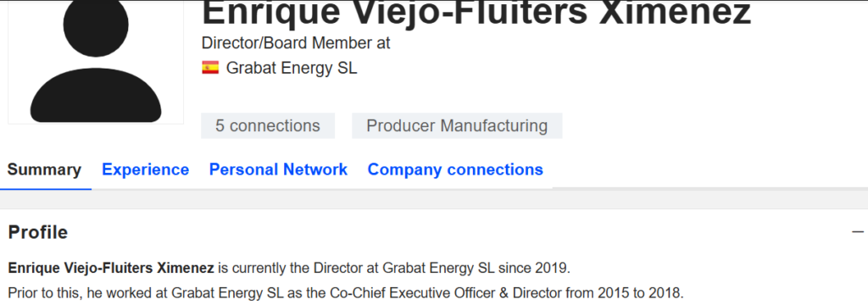Open the Personal Network tab
868x305 pixels.
[278, 169]
